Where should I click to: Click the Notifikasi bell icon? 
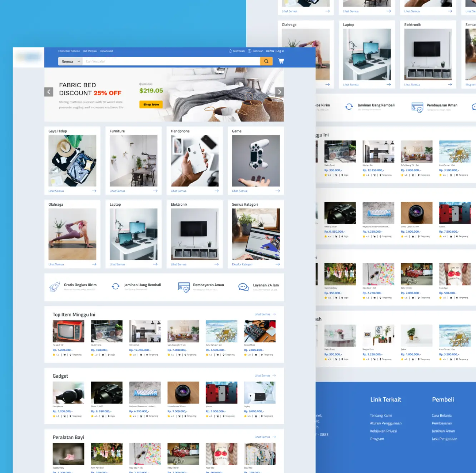pos(230,51)
